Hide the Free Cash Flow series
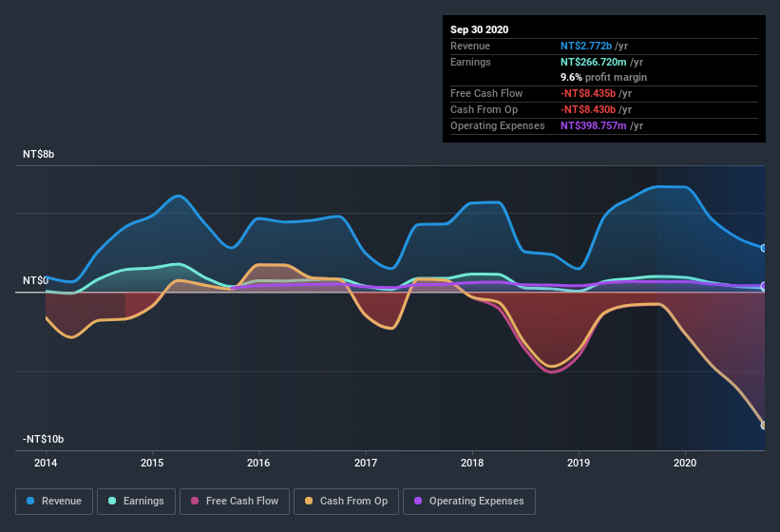780x532 pixels. 235,501
